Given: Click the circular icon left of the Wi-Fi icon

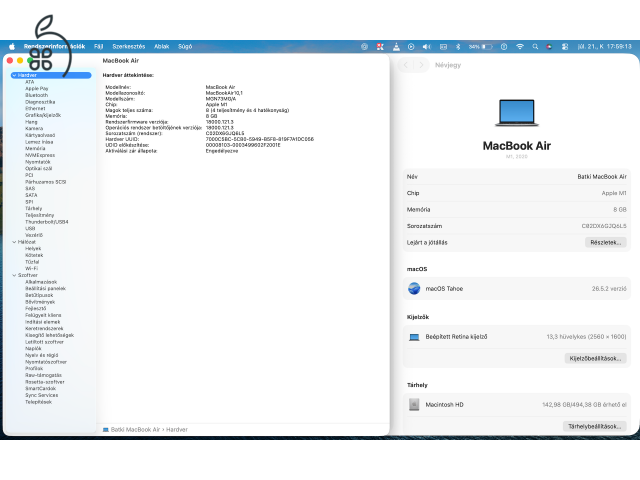Looking at the screenshot, I should pyautogui.click(x=504, y=47).
